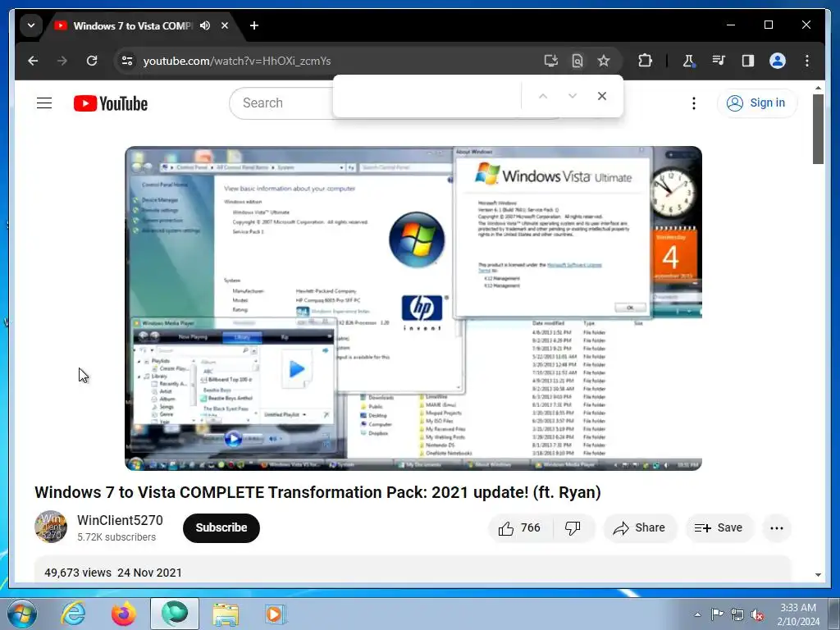Close the Windows 7 to Vista tab
The height and width of the screenshot is (630, 840).
[x=225, y=25]
